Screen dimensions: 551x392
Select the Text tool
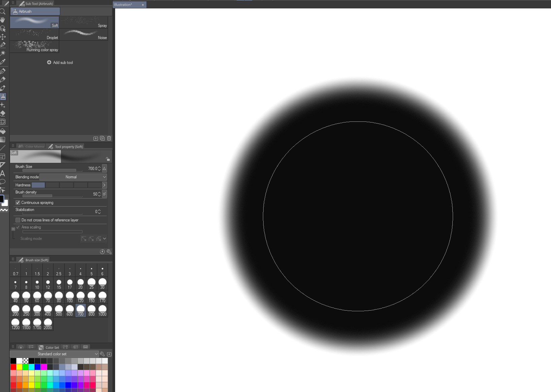[3, 173]
